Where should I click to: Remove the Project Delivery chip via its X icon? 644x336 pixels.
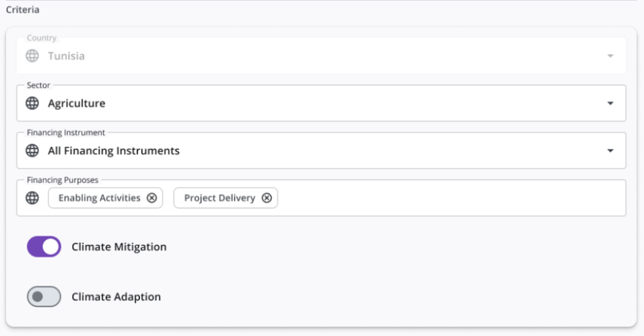coord(266,198)
